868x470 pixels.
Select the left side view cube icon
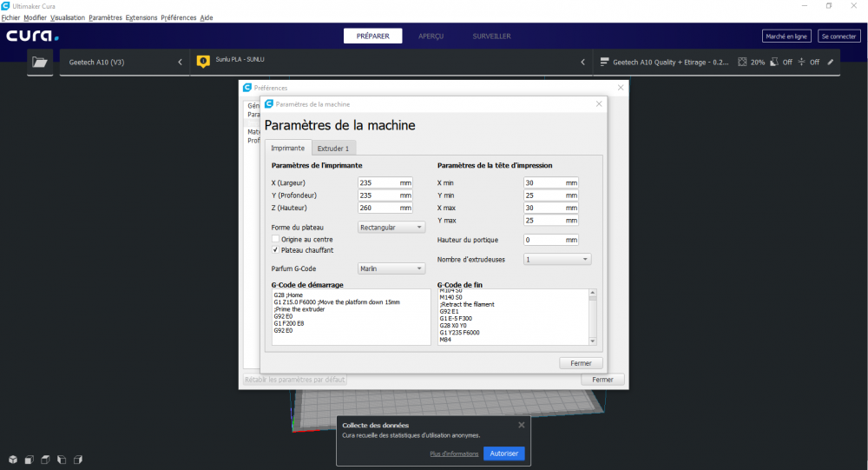click(62, 460)
